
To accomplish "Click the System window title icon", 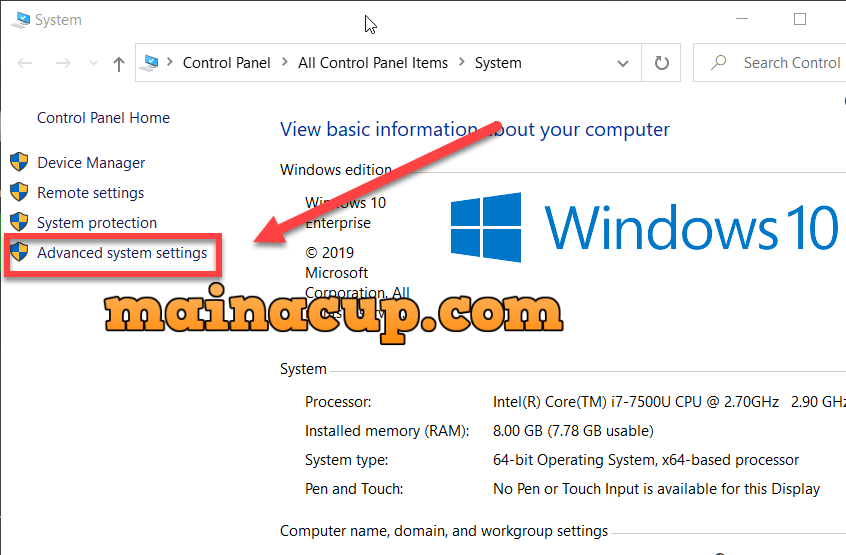I will (x=21, y=20).
